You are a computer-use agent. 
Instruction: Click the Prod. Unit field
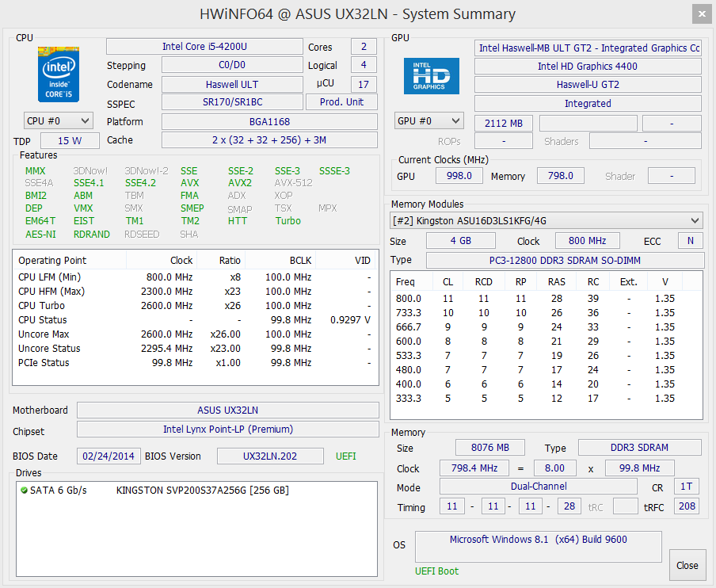(x=341, y=102)
